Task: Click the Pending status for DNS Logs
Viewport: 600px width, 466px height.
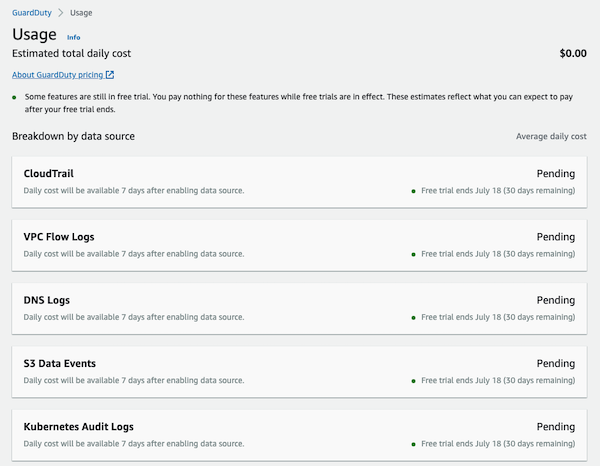Action: click(556, 300)
